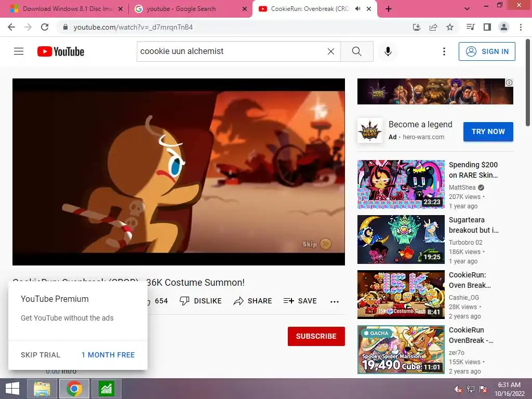Click zer7o channel name

pyautogui.click(x=457, y=353)
